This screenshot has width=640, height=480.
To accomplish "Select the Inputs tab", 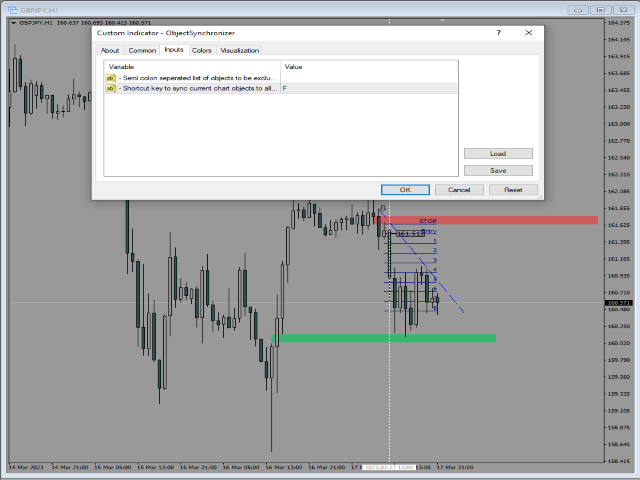I will 174,49.
